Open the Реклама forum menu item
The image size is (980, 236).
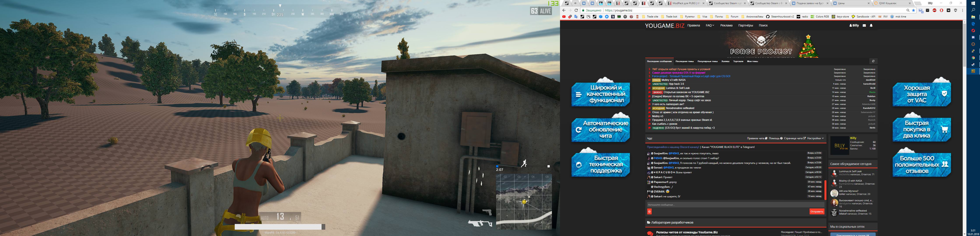click(726, 26)
